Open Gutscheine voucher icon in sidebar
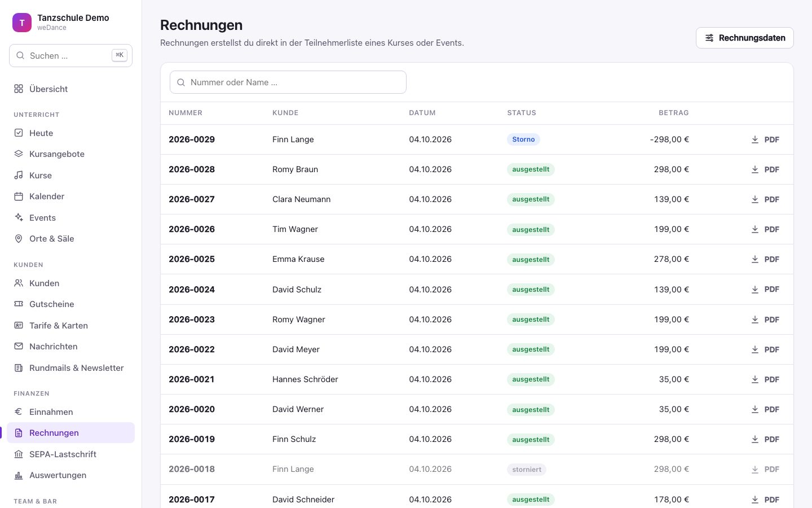 [19, 304]
